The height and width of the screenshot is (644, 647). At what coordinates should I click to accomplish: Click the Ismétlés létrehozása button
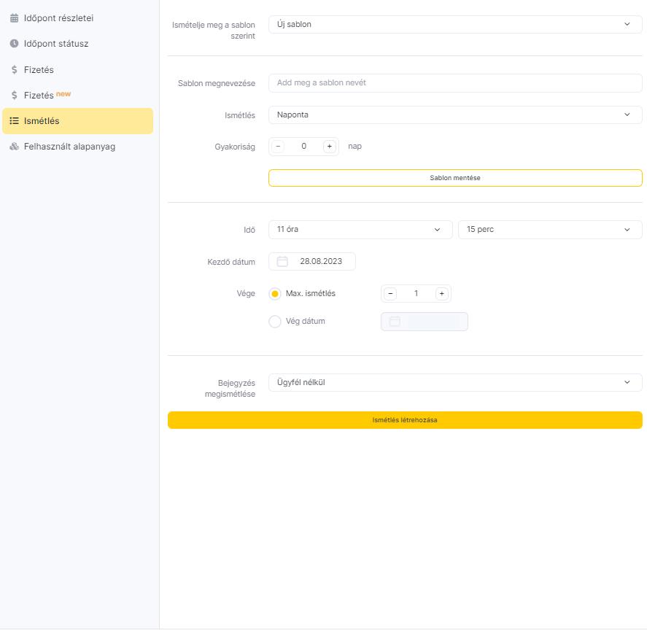coord(405,420)
